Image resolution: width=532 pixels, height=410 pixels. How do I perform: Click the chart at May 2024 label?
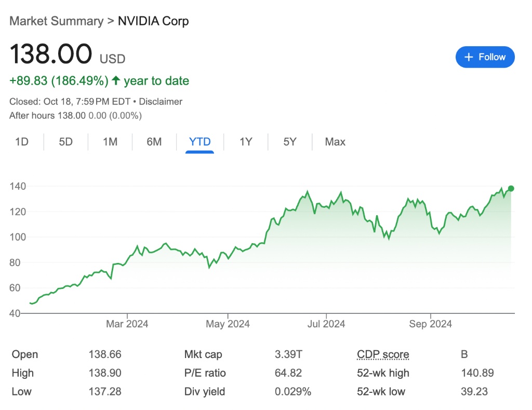point(228,324)
